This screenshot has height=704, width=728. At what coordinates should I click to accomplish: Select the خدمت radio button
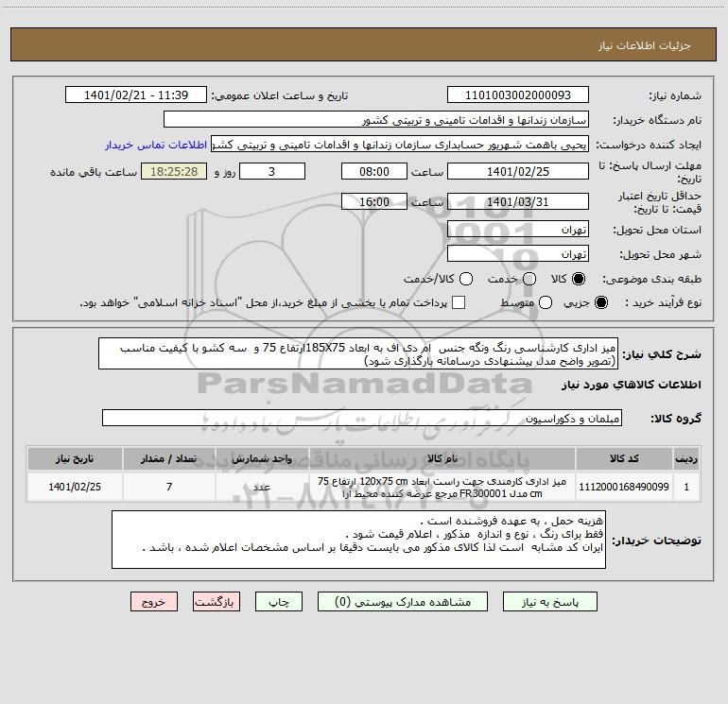[529, 279]
